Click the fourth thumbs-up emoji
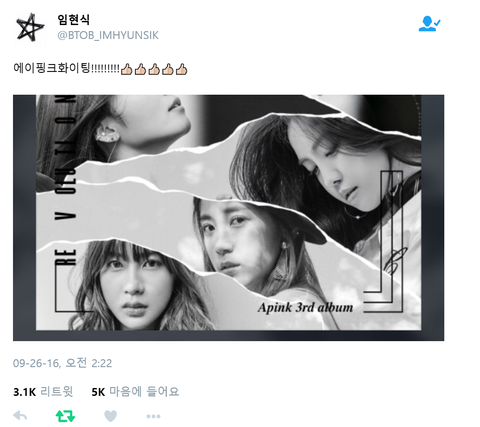The height and width of the screenshot is (427, 480). pos(168,69)
